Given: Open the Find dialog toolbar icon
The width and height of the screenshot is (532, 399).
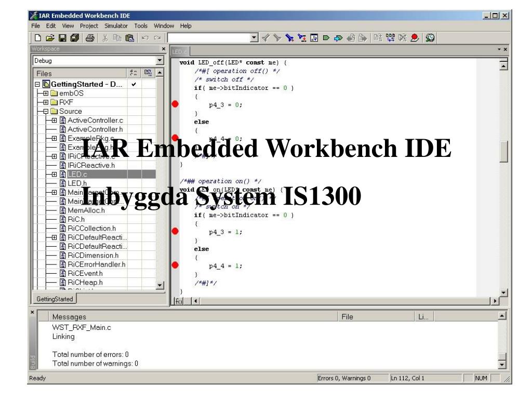Looking at the screenshot, I should 289,38.
